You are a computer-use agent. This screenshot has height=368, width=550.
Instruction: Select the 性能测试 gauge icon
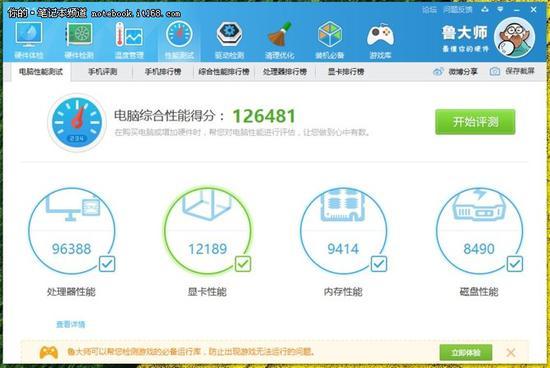tap(179, 40)
